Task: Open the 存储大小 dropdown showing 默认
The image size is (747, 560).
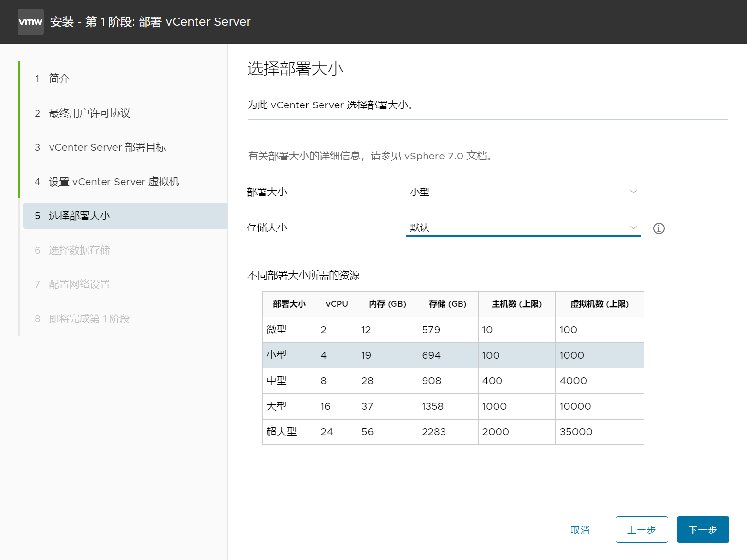Action: pyautogui.click(x=523, y=227)
